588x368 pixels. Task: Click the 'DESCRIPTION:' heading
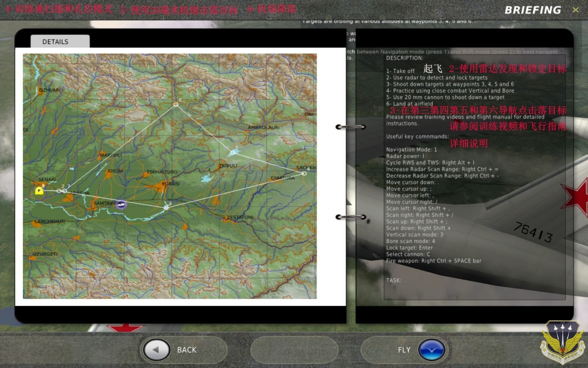pyautogui.click(x=405, y=58)
